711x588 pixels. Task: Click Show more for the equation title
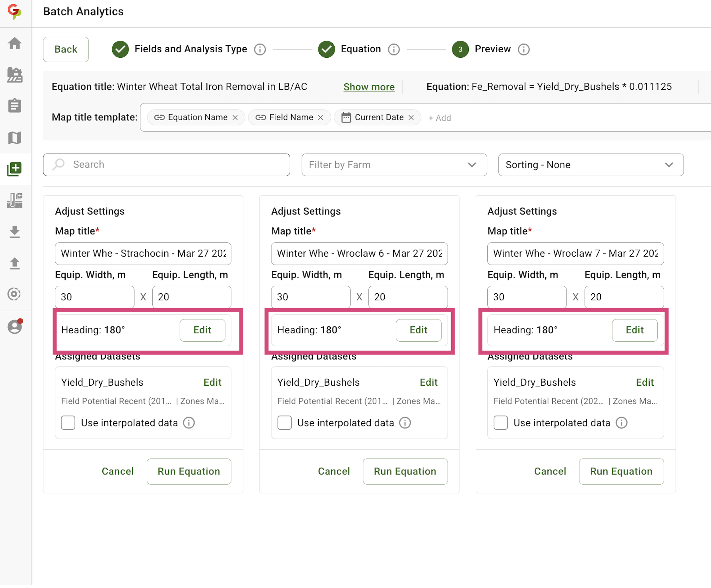(369, 87)
